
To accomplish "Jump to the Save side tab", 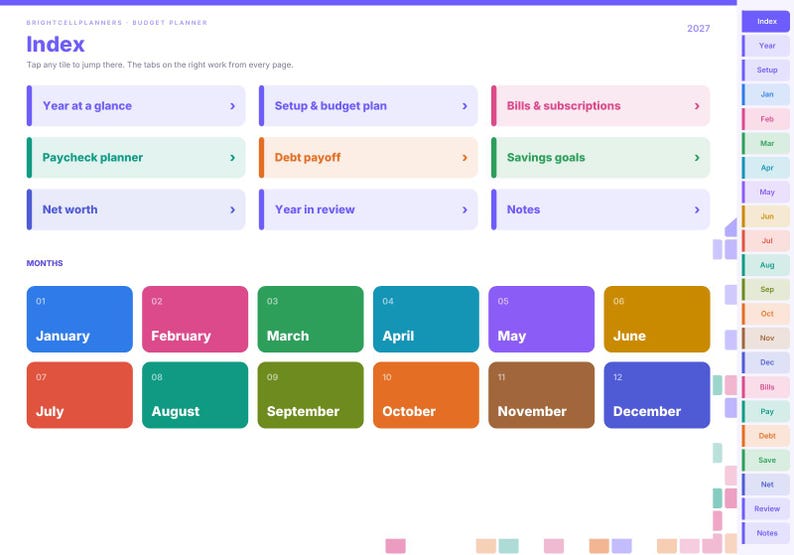I will pos(766,460).
